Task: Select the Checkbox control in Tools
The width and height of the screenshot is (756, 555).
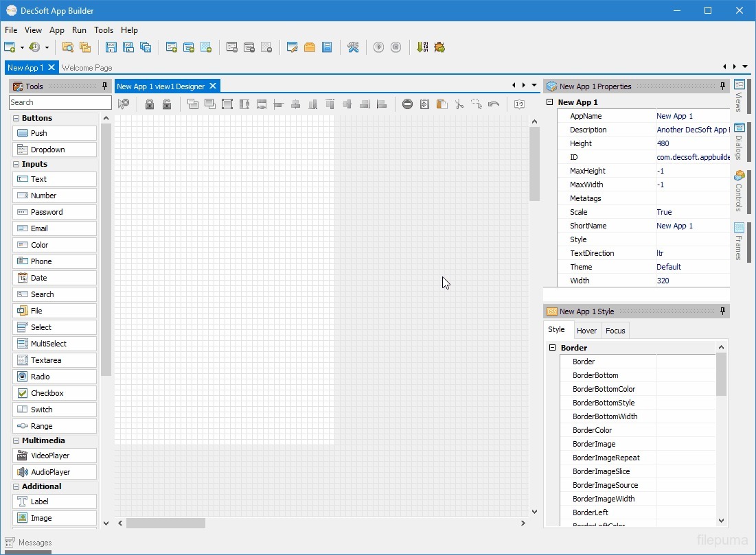Action: [x=54, y=393]
